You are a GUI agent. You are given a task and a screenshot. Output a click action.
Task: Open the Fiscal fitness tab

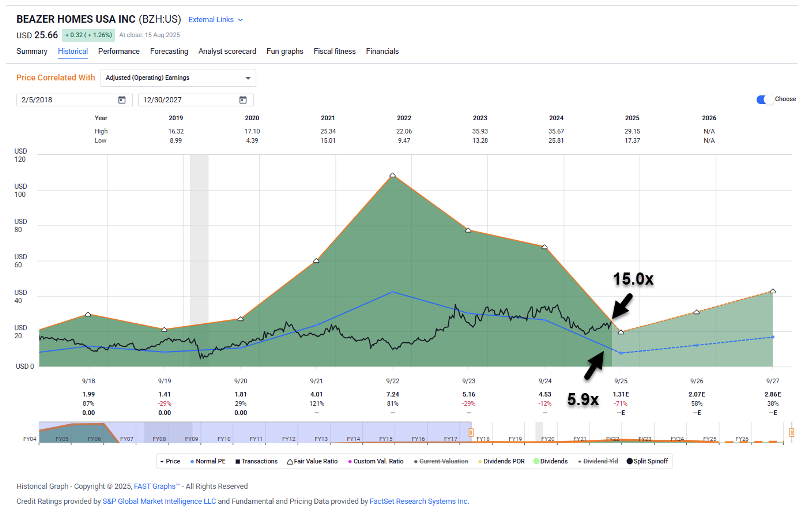335,51
